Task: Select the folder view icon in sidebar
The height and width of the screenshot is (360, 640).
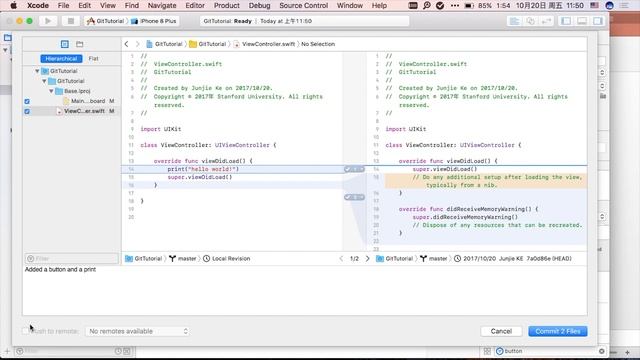Action: point(80,44)
